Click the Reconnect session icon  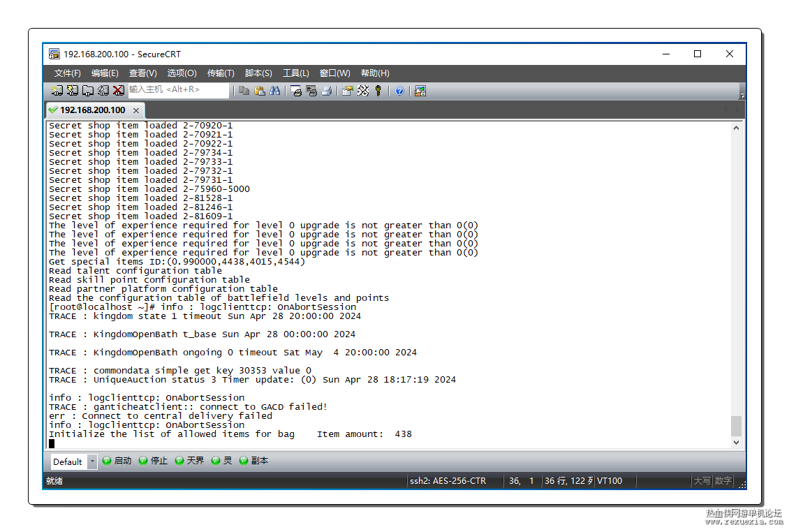(103, 91)
